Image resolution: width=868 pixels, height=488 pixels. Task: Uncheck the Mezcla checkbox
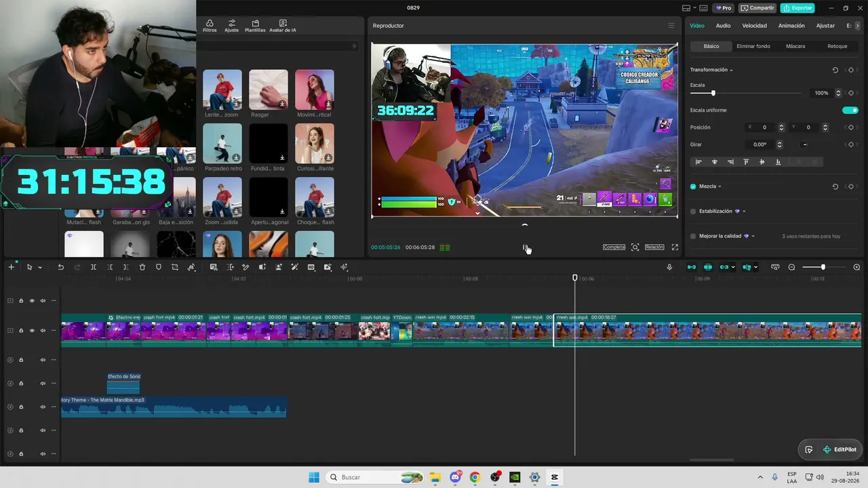tap(693, 186)
